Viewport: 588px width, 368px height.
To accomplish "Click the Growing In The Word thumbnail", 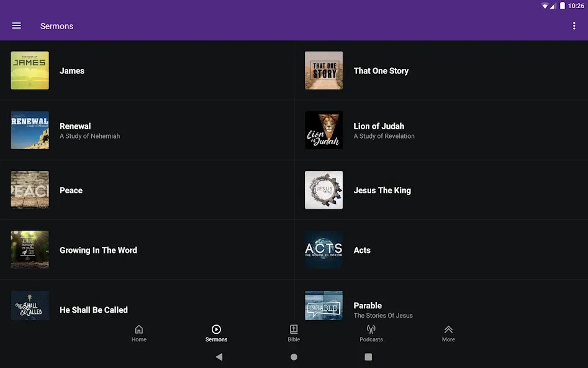I will pos(30,250).
